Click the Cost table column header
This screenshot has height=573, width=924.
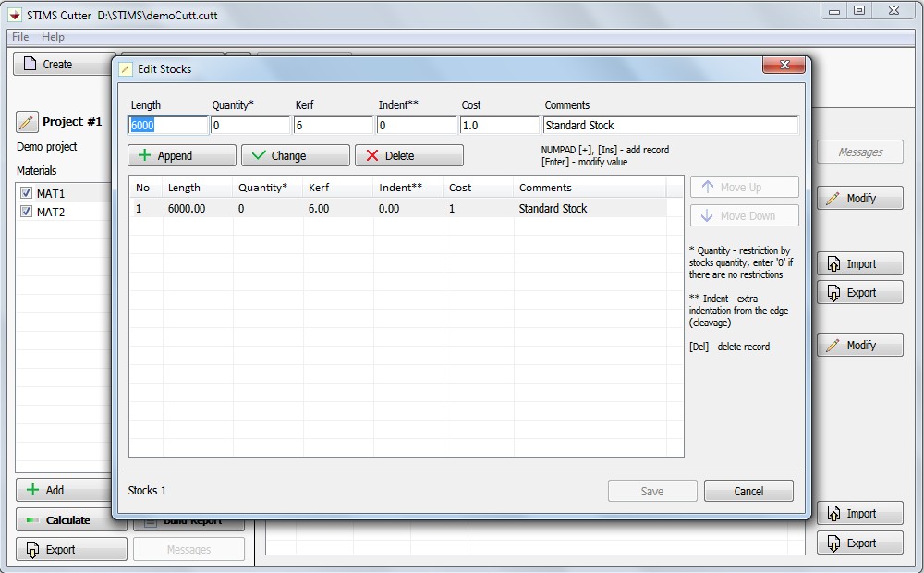coord(478,188)
